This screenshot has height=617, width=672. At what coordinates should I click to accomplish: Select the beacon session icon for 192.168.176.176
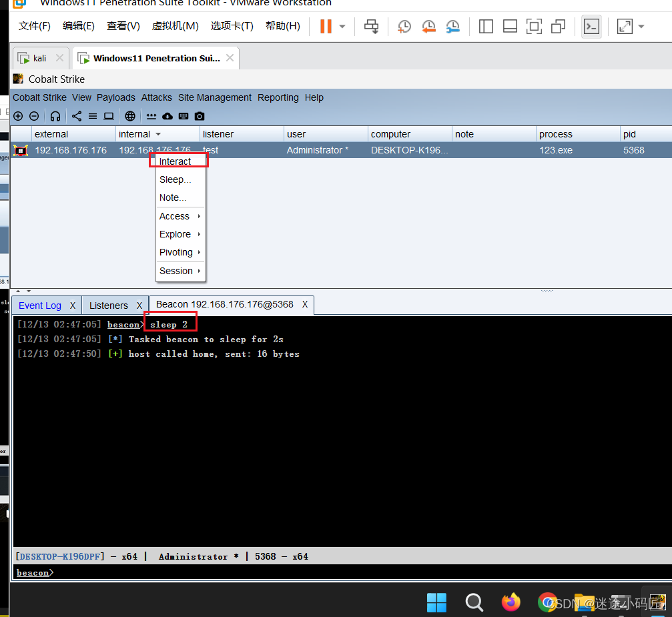click(21, 150)
